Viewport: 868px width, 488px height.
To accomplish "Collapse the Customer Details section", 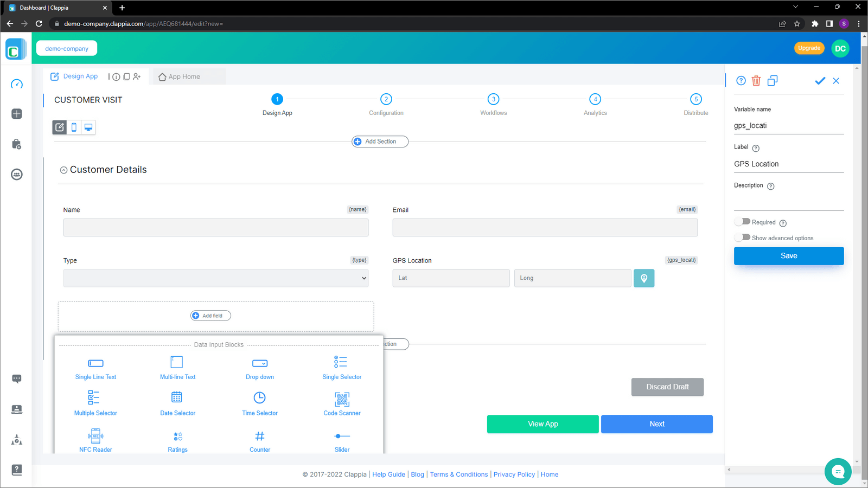I will click(63, 170).
